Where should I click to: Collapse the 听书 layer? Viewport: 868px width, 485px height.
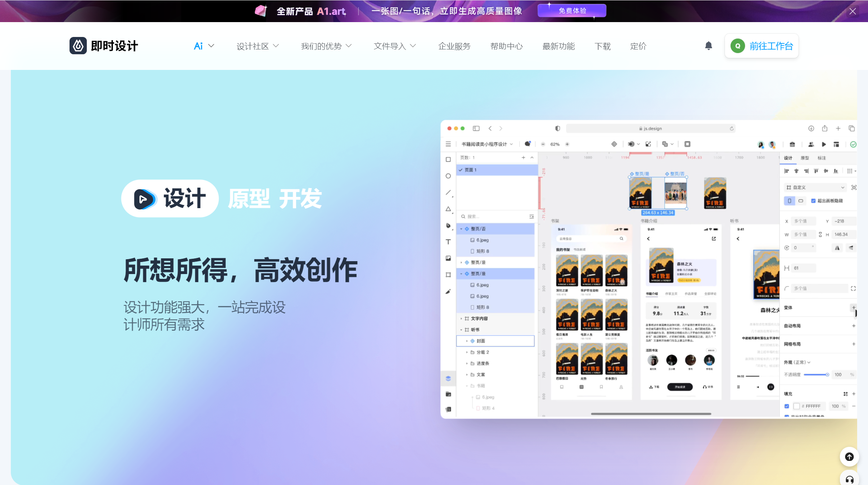coord(461,330)
